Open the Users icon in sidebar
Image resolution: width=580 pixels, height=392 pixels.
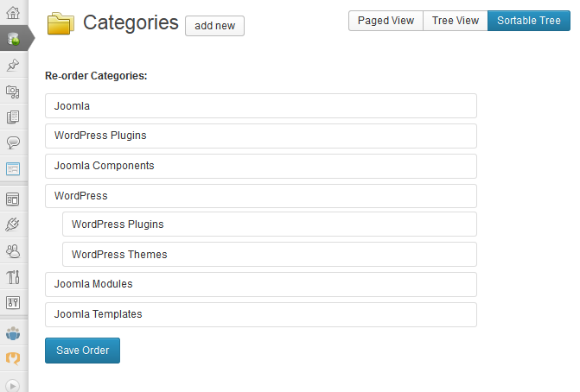13,251
